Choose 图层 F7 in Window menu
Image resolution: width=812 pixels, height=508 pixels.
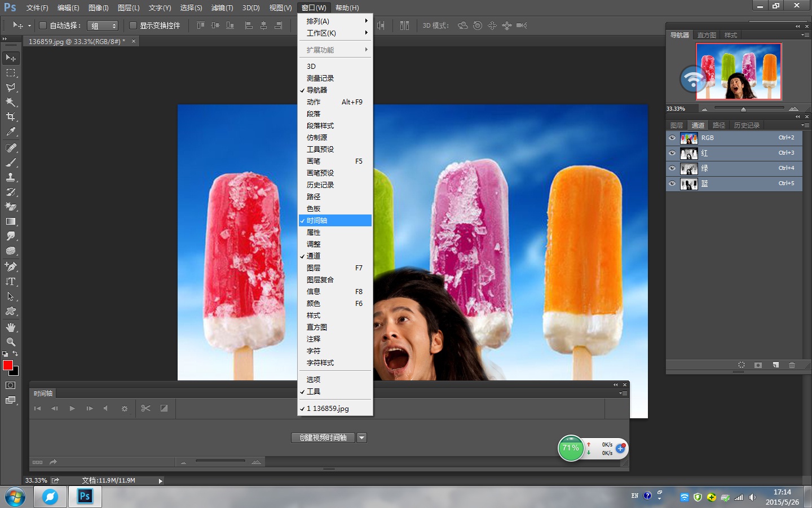coord(335,268)
